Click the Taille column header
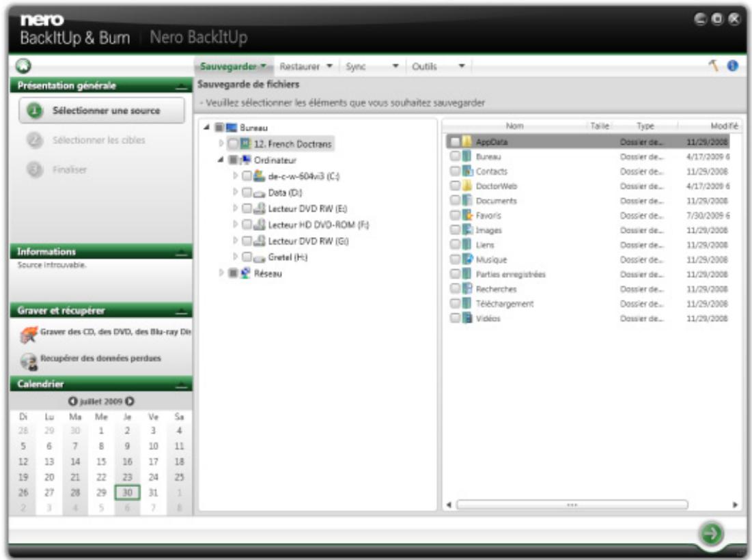 [600, 126]
